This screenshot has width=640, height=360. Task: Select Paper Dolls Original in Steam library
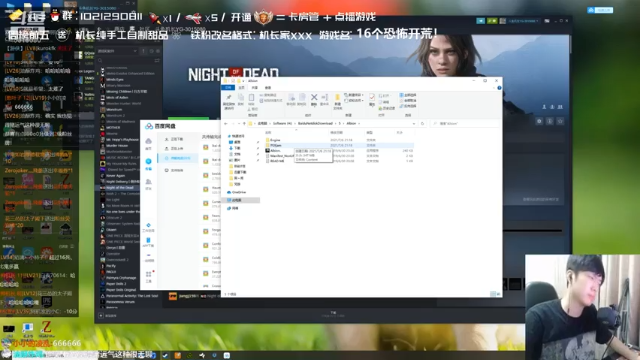(x=119, y=290)
